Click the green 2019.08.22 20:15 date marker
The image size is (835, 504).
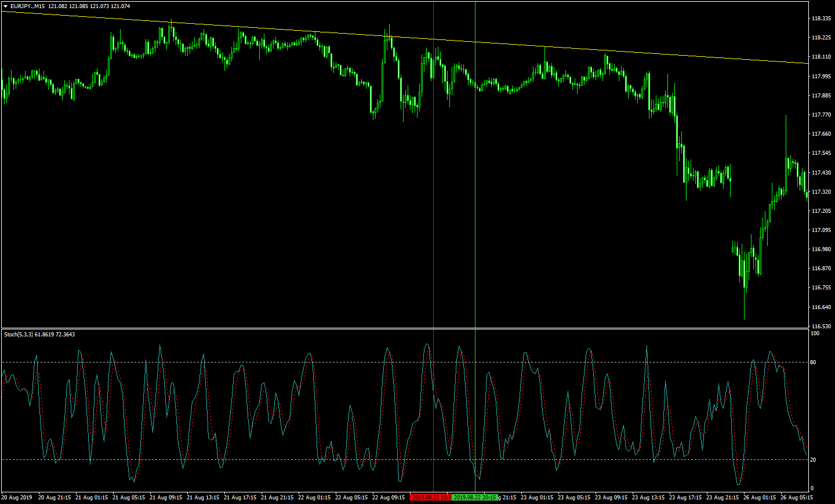pos(474,498)
